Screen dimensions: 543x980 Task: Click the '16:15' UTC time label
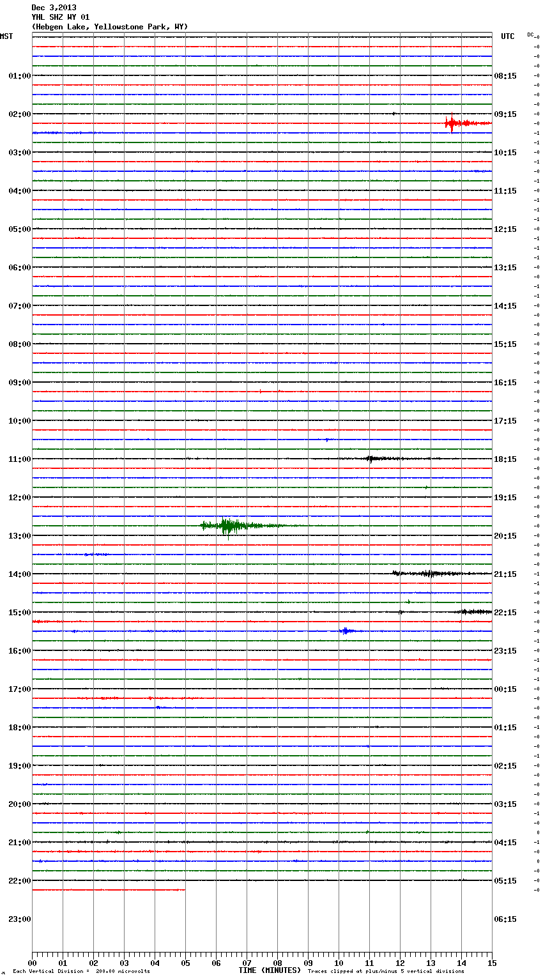point(505,383)
